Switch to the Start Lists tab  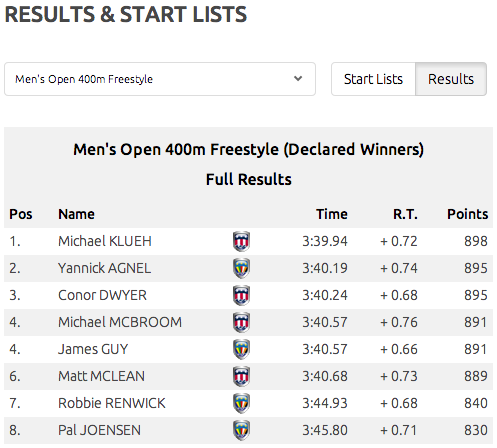373,79
